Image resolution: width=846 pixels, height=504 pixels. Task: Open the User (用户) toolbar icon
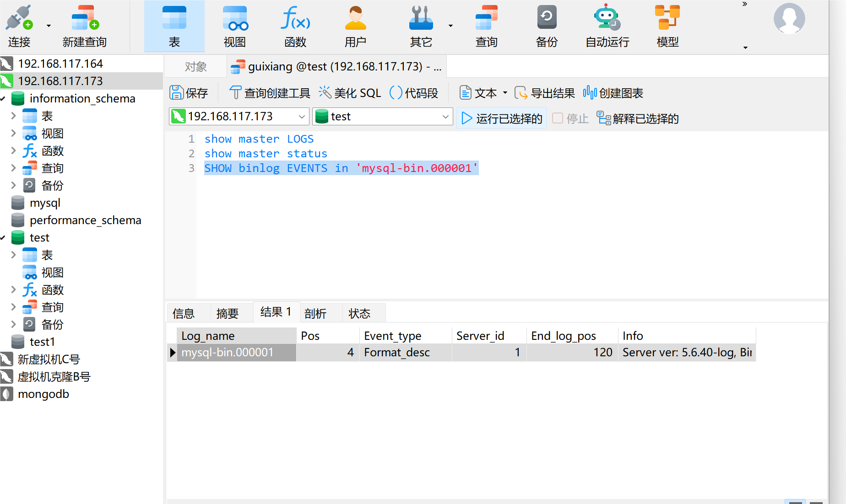356,26
